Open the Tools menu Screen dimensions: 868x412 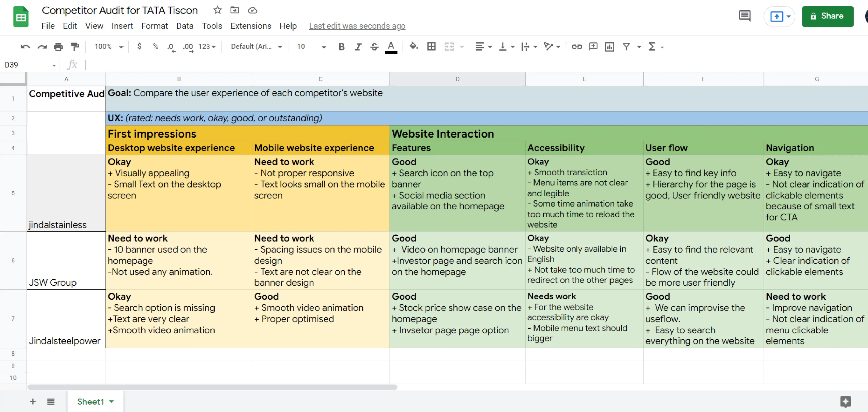point(212,26)
